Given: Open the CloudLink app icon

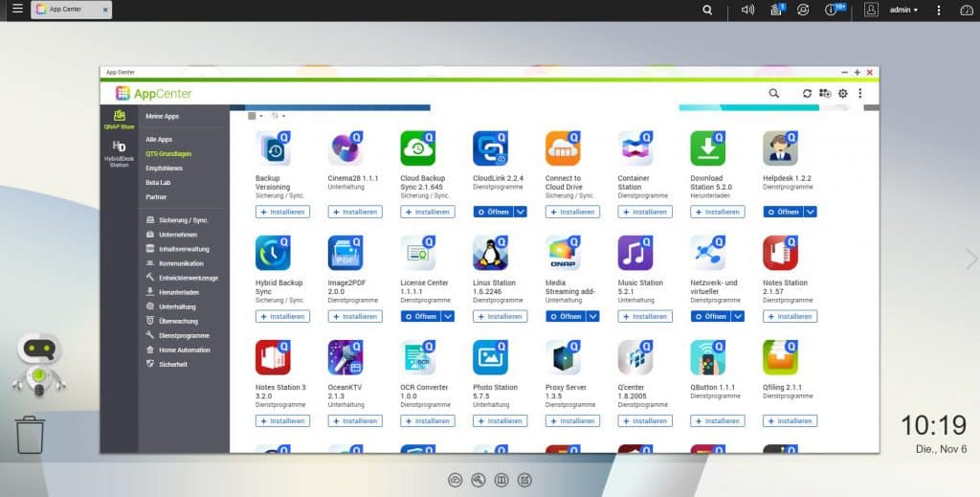Looking at the screenshot, I should click(x=491, y=148).
